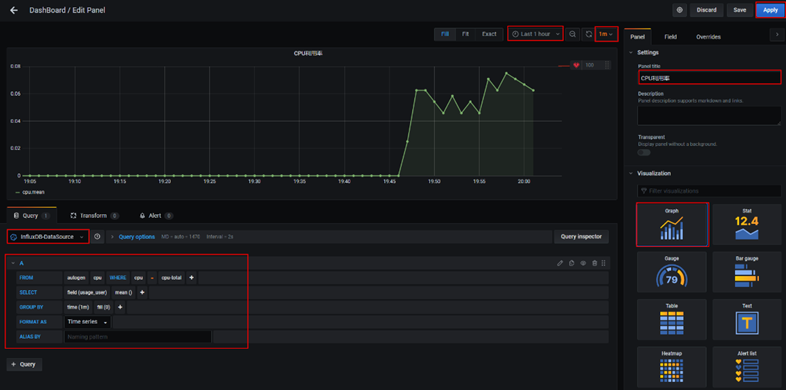Click the Panel title input field
Viewport: 786px width, 390px height.
(709, 78)
